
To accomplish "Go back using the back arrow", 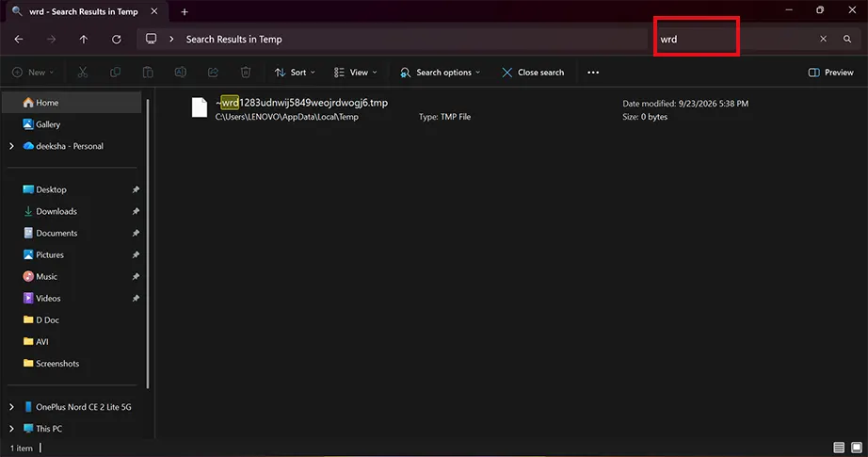I will coord(19,40).
